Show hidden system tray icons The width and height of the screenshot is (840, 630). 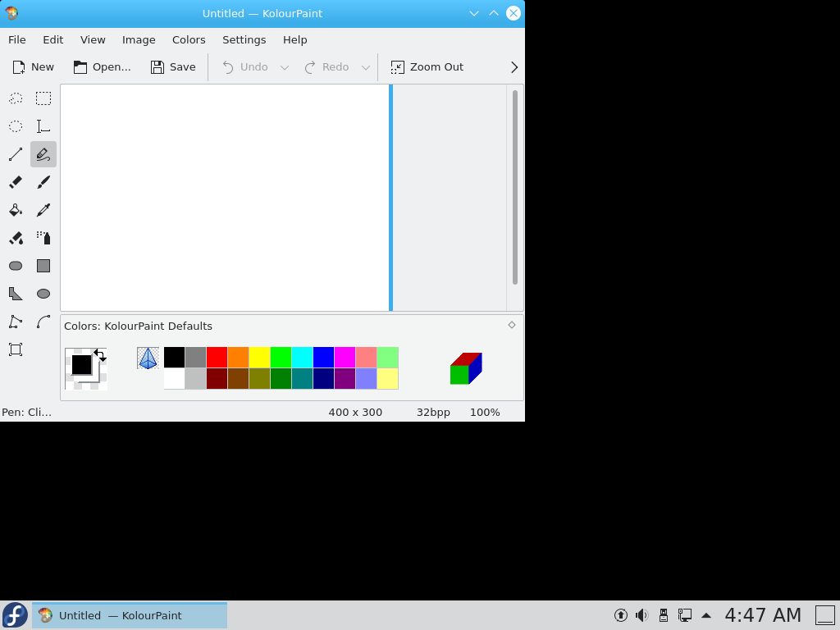tap(706, 615)
